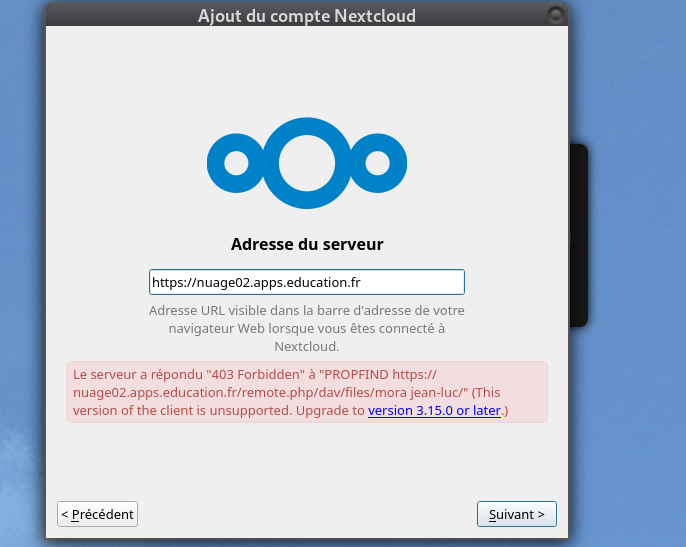Go back with the Précédent button
The height and width of the screenshot is (547, 686).
pyautogui.click(x=98, y=514)
